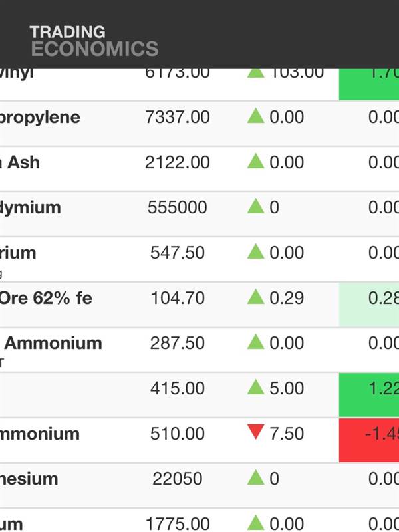Click the green arrow in the 287.50 row
The height and width of the screenshot is (532, 399).
(x=256, y=342)
